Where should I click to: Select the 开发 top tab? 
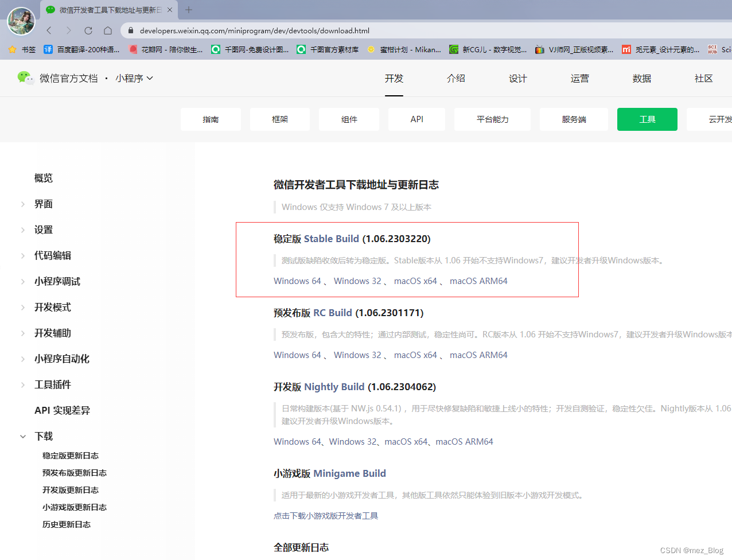[x=394, y=79]
